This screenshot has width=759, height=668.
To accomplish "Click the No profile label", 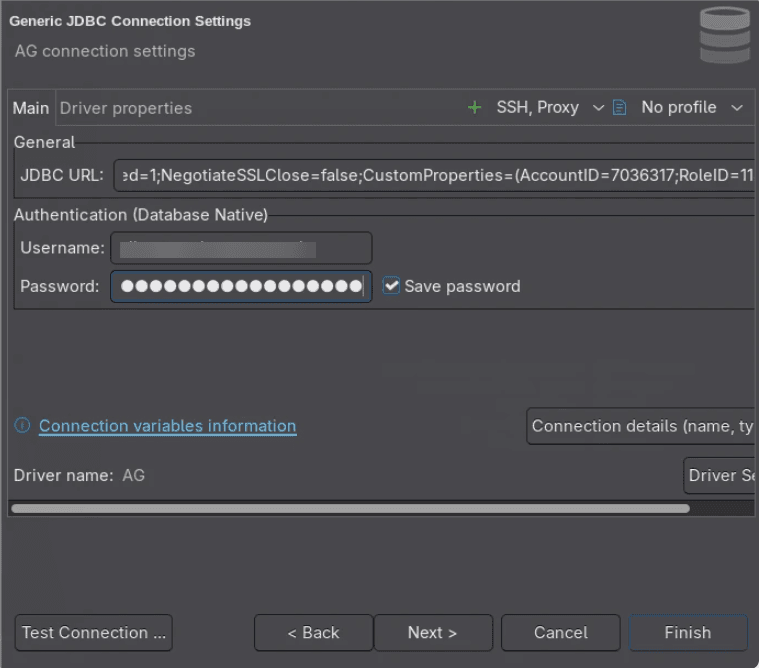I will pyautogui.click(x=679, y=107).
